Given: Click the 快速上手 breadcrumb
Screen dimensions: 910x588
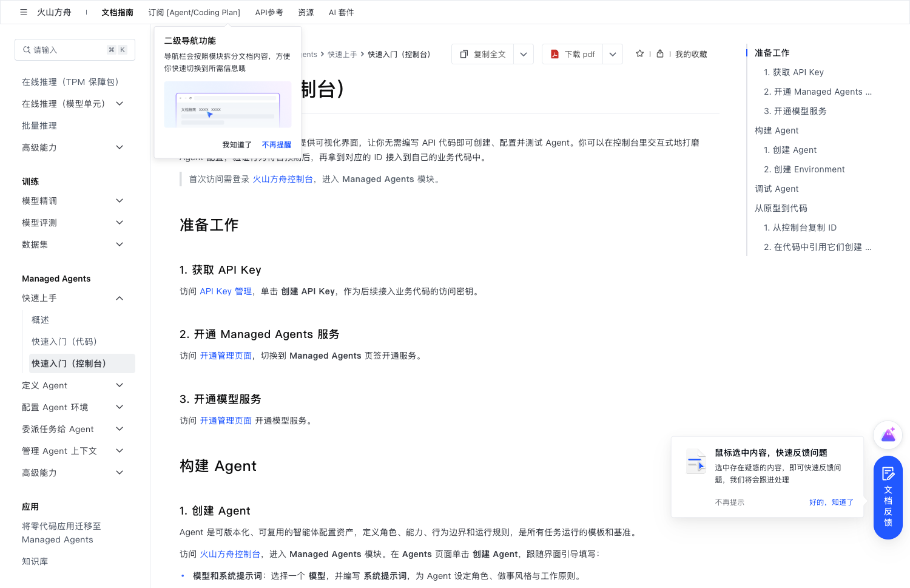Looking at the screenshot, I should click(x=342, y=54).
